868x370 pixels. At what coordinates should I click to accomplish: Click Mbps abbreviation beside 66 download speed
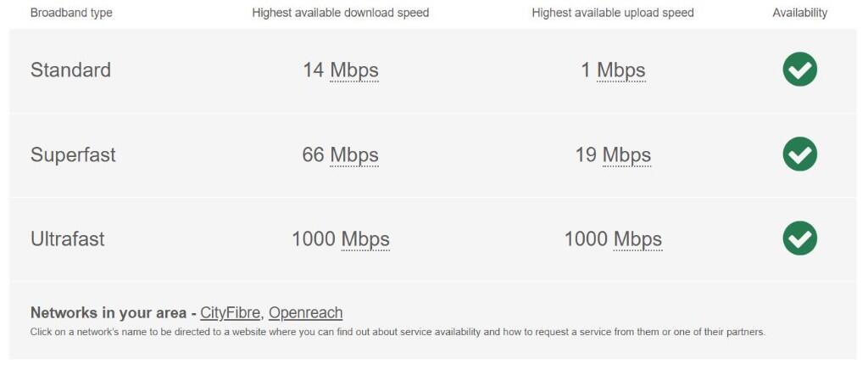tap(354, 155)
